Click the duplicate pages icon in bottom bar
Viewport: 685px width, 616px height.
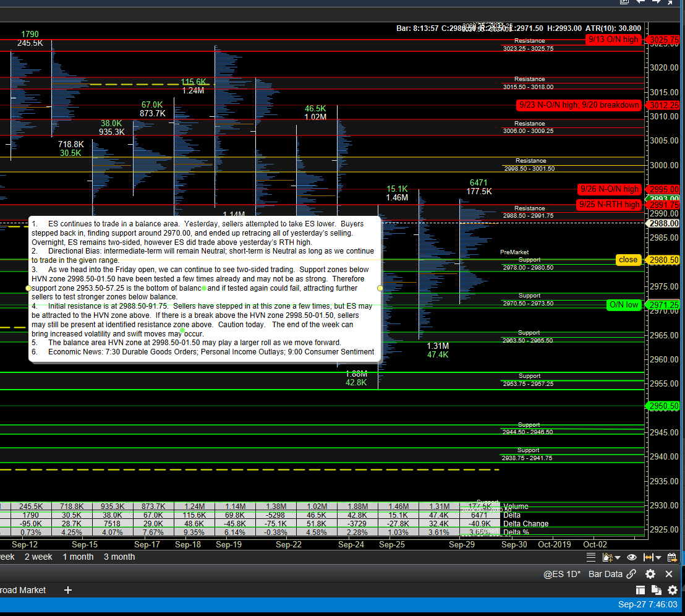click(x=656, y=590)
